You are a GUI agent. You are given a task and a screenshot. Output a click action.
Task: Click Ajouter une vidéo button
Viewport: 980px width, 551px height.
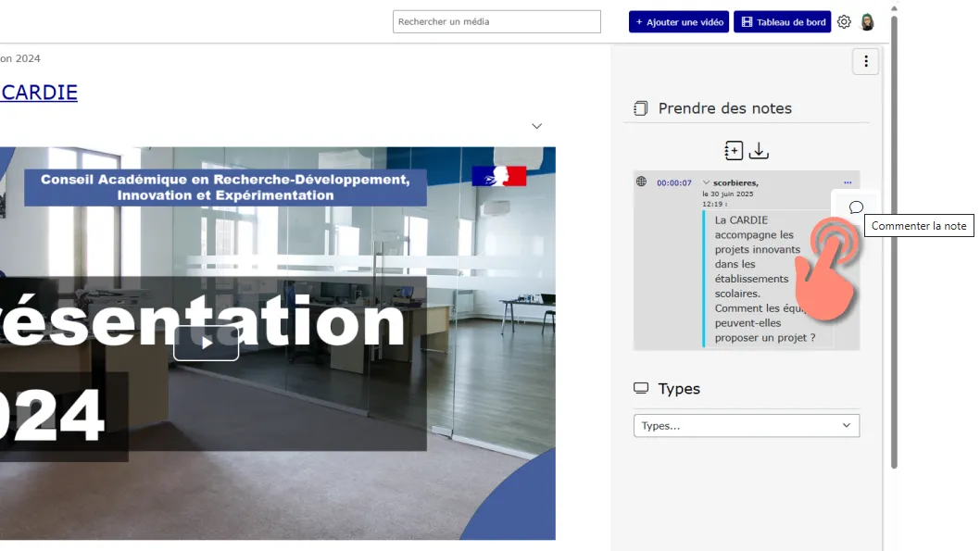click(679, 22)
